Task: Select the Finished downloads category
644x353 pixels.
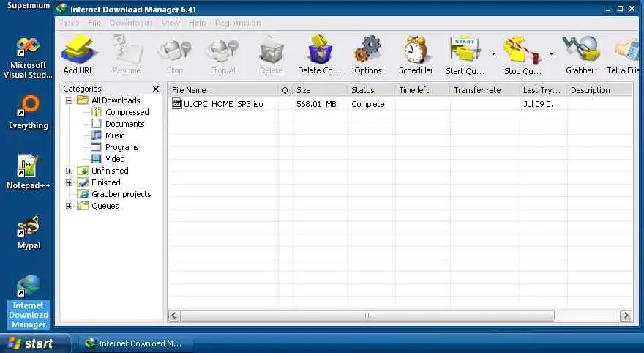Action: click(x=105, y=182)
